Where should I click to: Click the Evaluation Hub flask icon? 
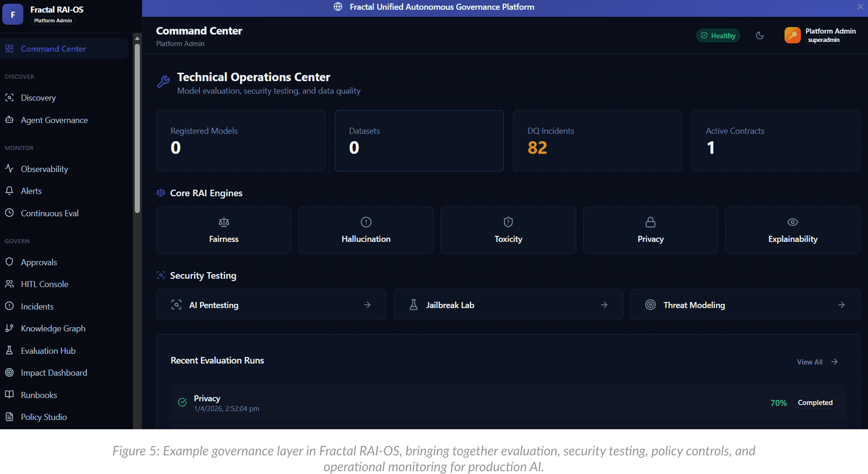point(9,350)
